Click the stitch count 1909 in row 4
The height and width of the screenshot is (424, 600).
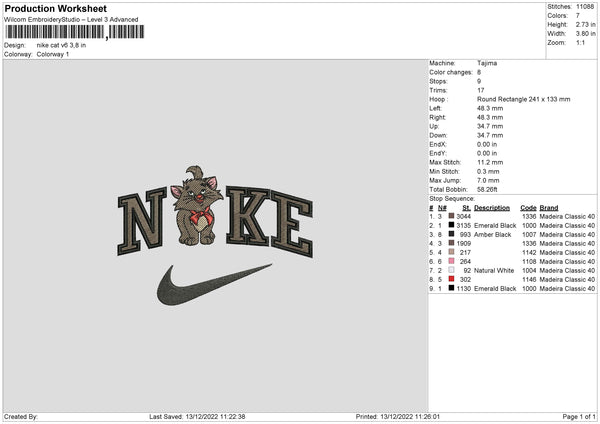[x=463, y=243]
